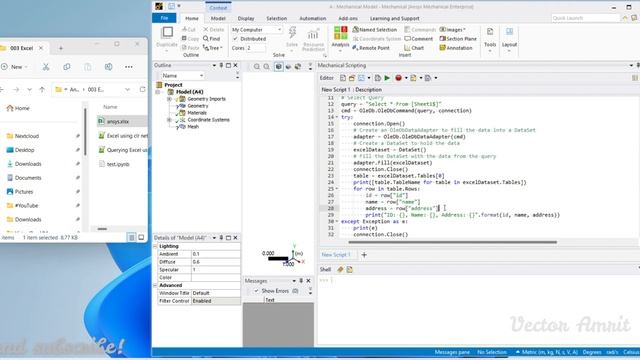Click the Cut scissors icon in File Explorer
The height and width of the screenshot is (360, 640).
tap(46, 67)
